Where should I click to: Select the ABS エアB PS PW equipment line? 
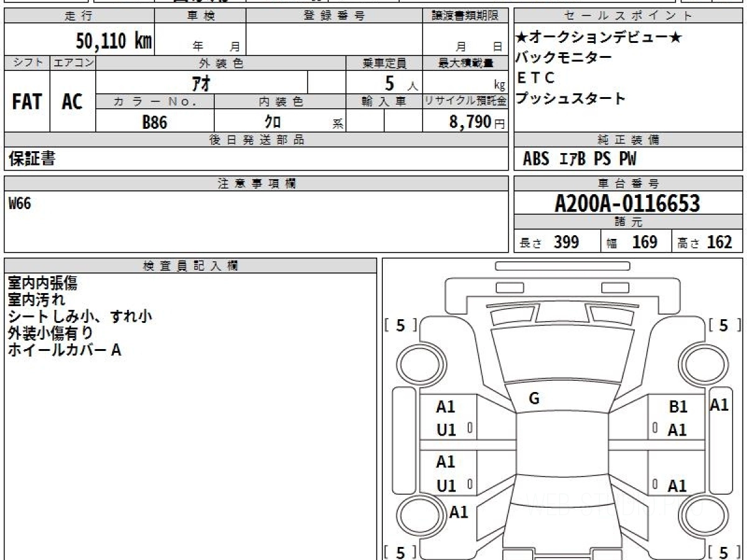click(x=580, y=159)
